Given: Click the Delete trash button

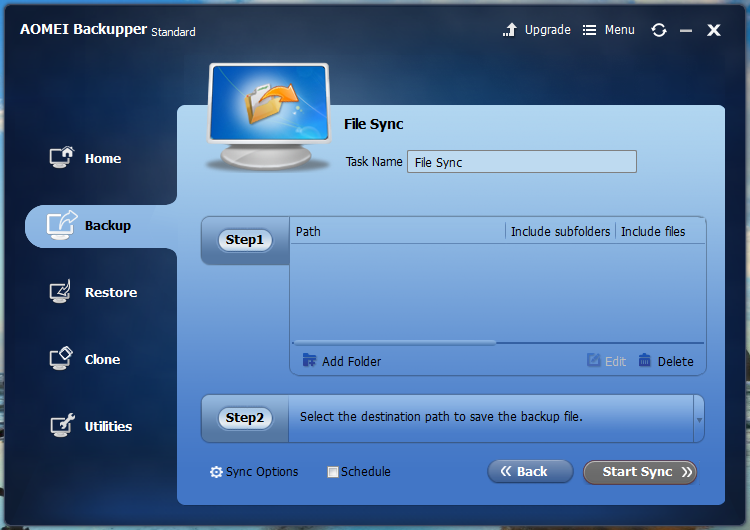Looking at the screenshot, I should pyautogui.click(x=666, y=361).
